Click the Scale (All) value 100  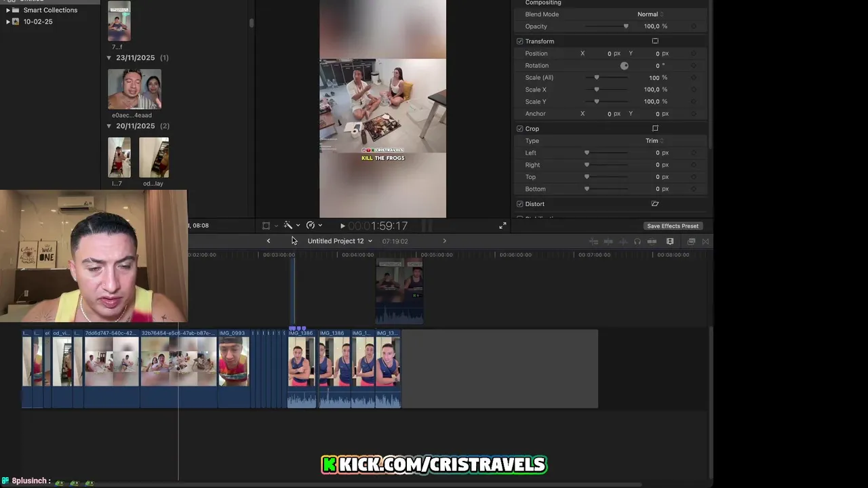654,78
